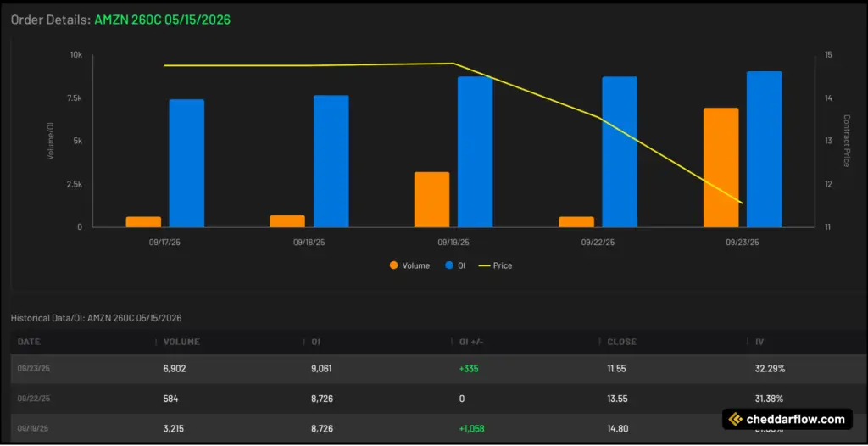Click the AMZN 260C 05/15/2026 order title
The height and width of the screenshot is (446, 868).
(x=163, y=20)
